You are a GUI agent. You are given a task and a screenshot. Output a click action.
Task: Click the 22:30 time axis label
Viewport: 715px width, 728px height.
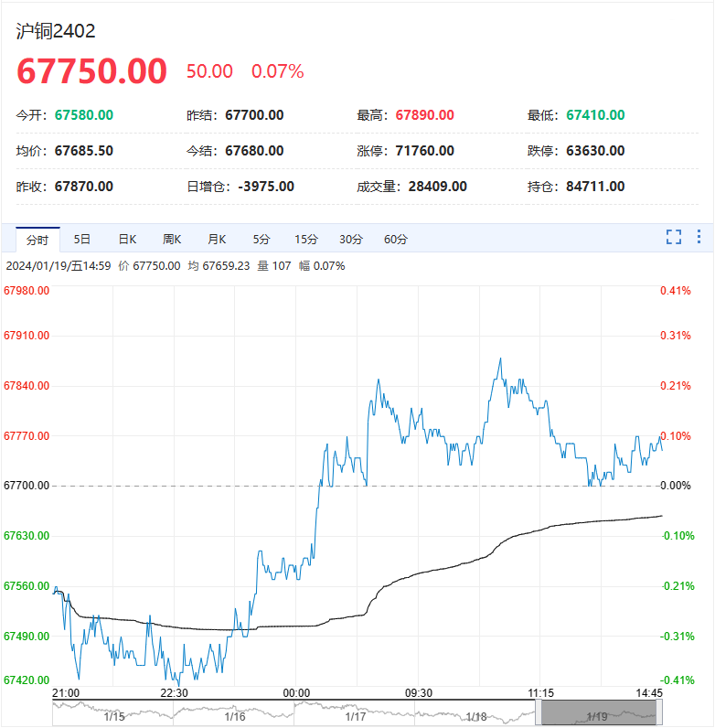174,693
